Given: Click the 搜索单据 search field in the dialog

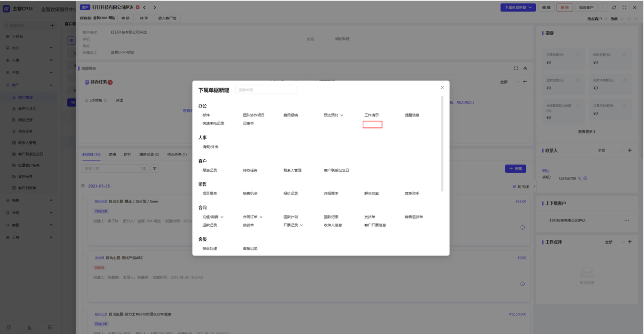Looking at the screenshot, I should click(x=266, y=90).
